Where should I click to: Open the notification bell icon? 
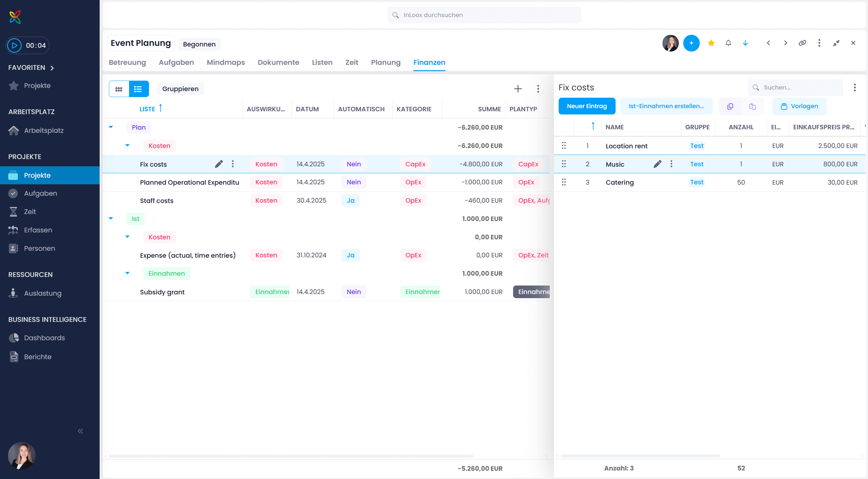pos(728,43)
